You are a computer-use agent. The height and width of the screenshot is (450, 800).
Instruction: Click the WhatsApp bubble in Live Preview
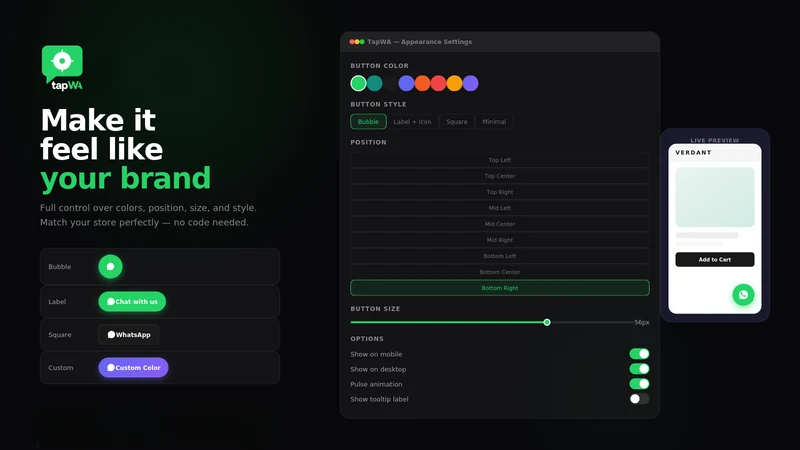pyautogui.click(x=743, y=294)
